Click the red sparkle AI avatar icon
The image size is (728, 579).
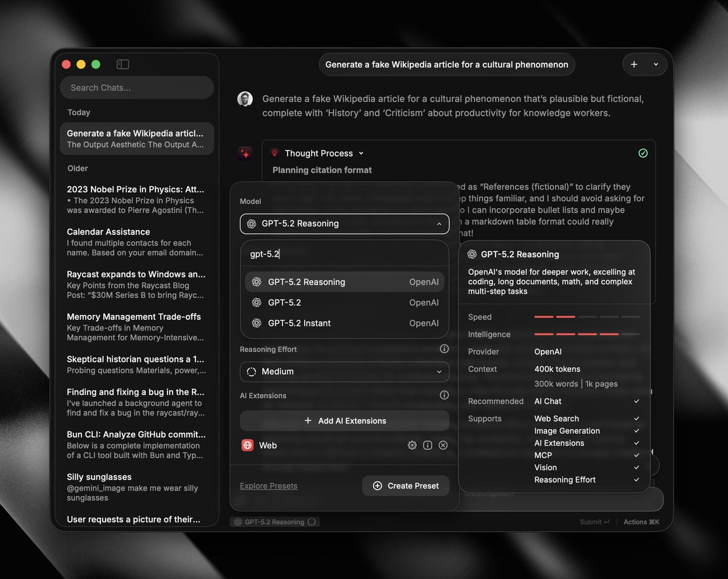[245, 154]
